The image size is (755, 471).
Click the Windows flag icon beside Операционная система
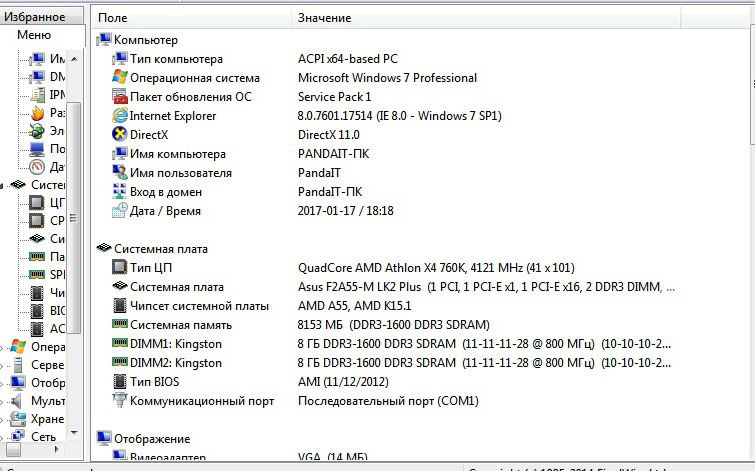[119, 78]
